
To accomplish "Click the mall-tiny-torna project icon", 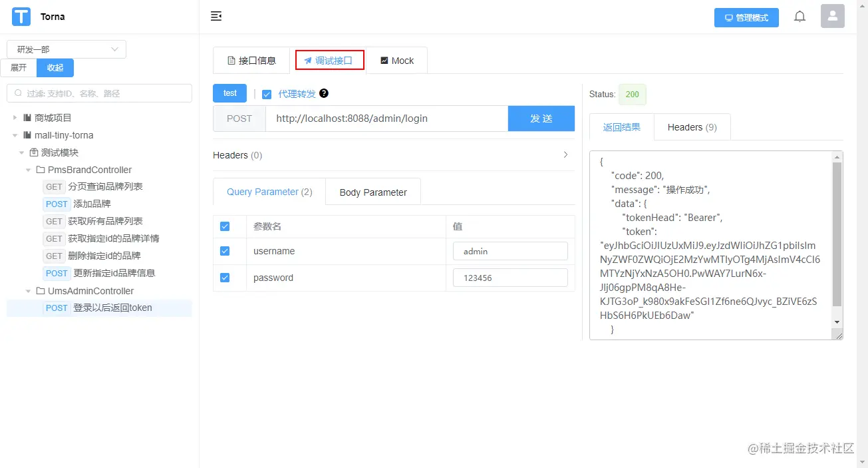I will (x=27, y=135).
